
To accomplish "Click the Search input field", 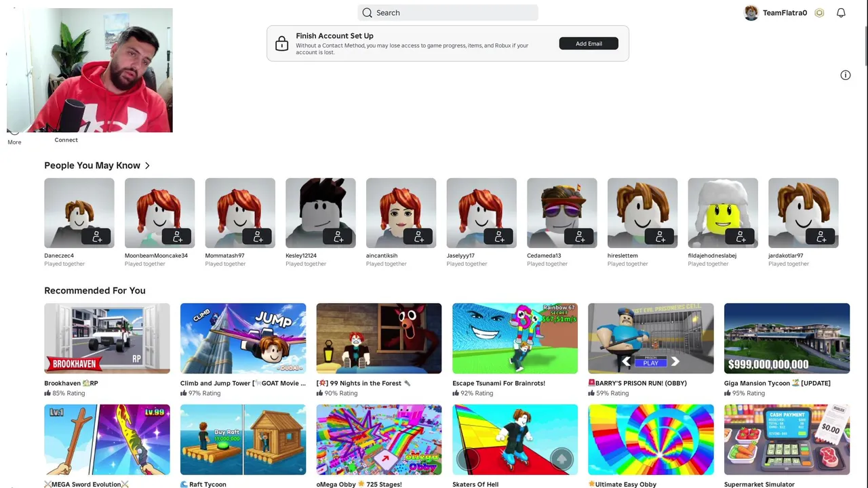I will point(448,13).
